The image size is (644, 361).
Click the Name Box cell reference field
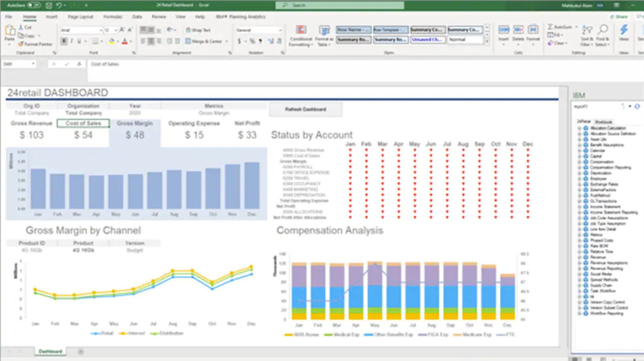tap(19, 64)
